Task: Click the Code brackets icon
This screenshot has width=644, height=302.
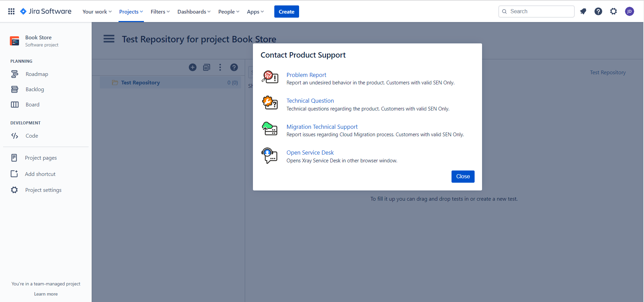Action: (15, 136)
